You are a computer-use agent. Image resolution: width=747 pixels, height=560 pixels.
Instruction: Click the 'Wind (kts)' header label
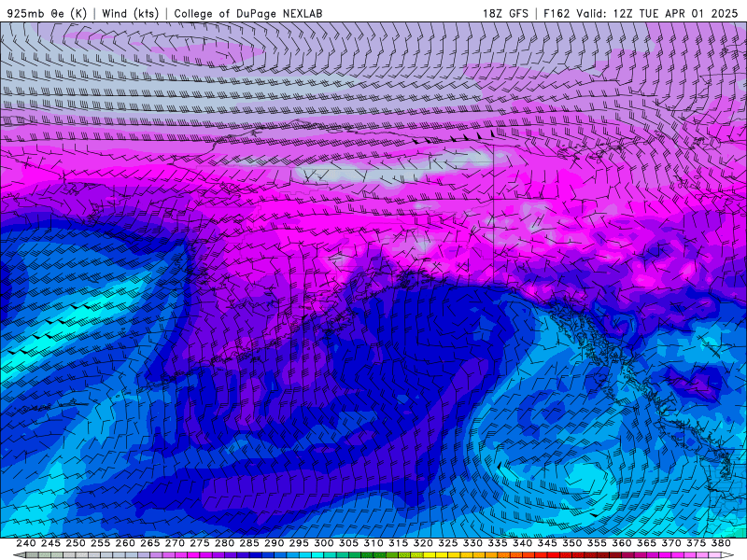pos(130,13)
